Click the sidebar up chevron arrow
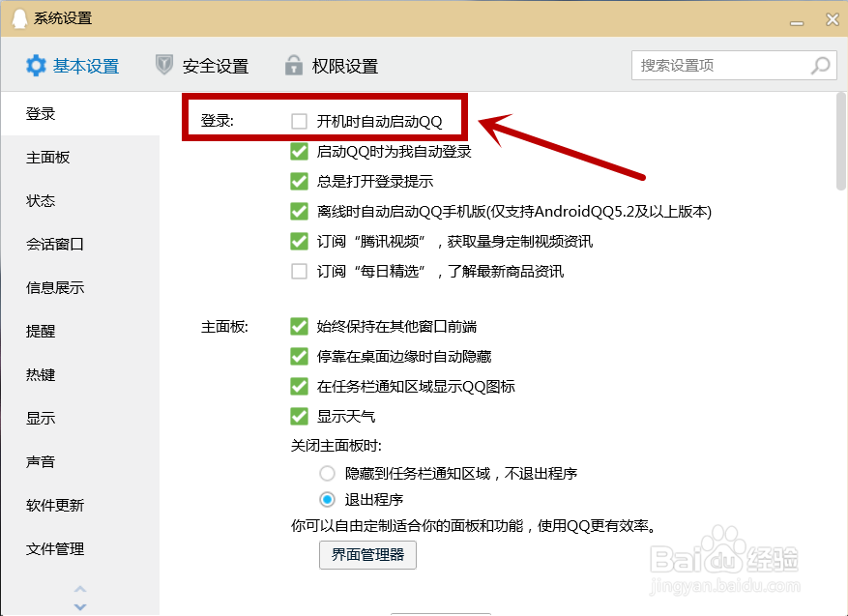Image resolution: width=848 pixels, height=616 pixels. pos(80,589)
